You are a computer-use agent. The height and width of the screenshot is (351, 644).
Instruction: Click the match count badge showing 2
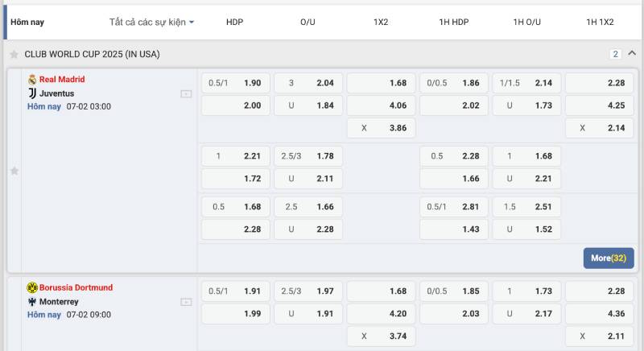pyautogui.click(x=615, y=54)
